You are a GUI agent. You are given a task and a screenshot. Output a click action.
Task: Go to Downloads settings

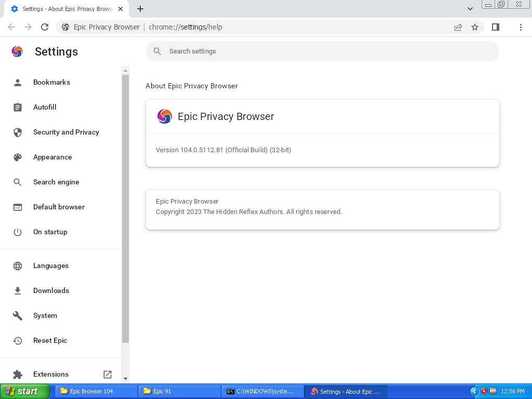pos(60,291)
